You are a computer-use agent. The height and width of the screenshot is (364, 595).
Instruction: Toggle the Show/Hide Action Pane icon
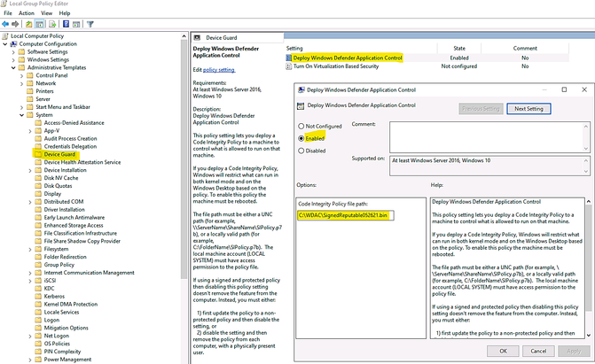[x=76, y=24]
